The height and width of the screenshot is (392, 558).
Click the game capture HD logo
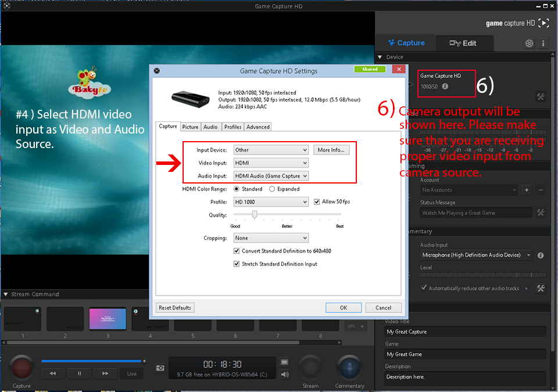coord(517,23)
